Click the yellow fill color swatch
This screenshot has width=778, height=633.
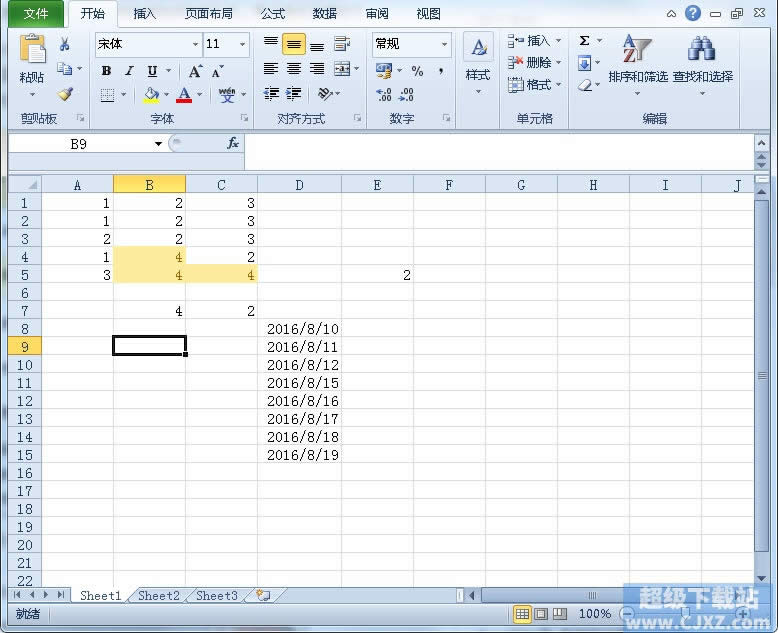(x=151, y=95)
